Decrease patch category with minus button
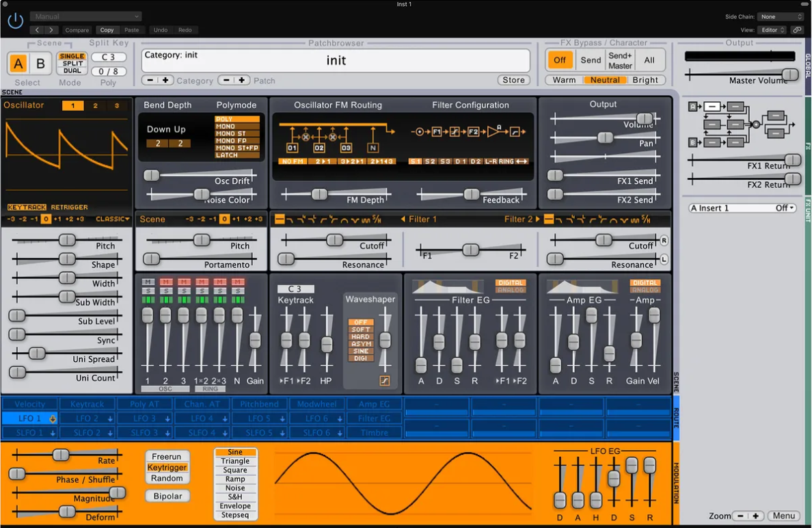Screen dimensions: 812x528 150,80
